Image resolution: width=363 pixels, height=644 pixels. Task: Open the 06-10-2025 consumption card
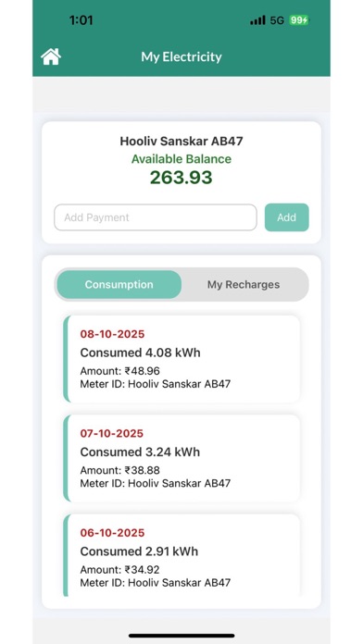pos(181,555)
